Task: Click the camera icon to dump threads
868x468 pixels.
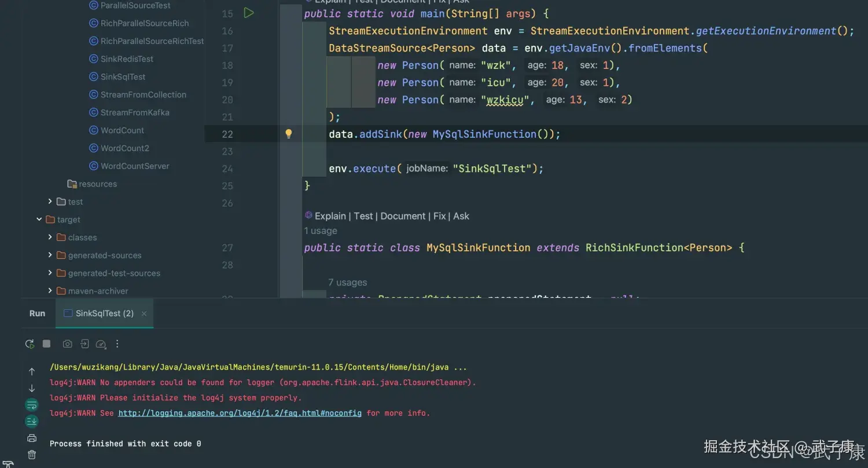Action: click(x=67, y=344)
